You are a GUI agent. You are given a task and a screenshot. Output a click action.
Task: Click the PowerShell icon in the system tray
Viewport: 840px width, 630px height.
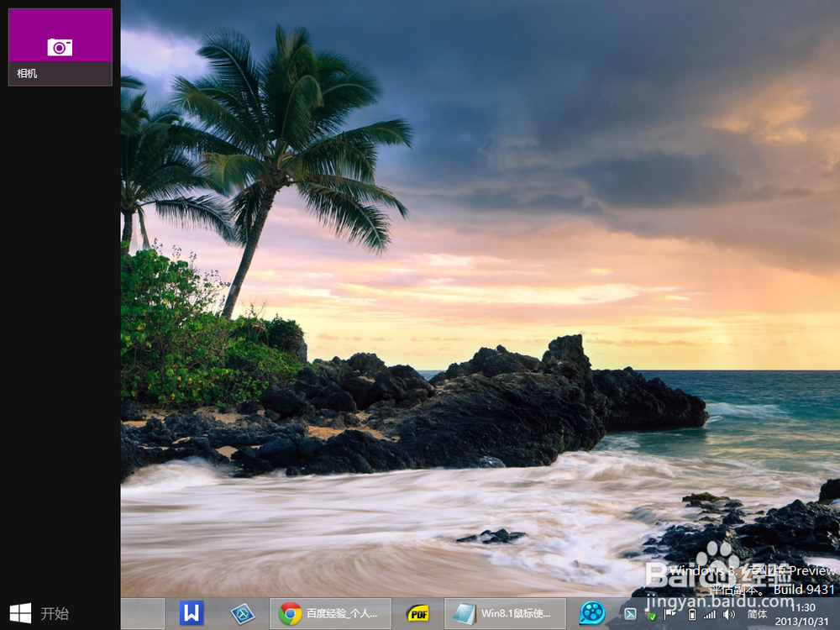coord(631,615)
